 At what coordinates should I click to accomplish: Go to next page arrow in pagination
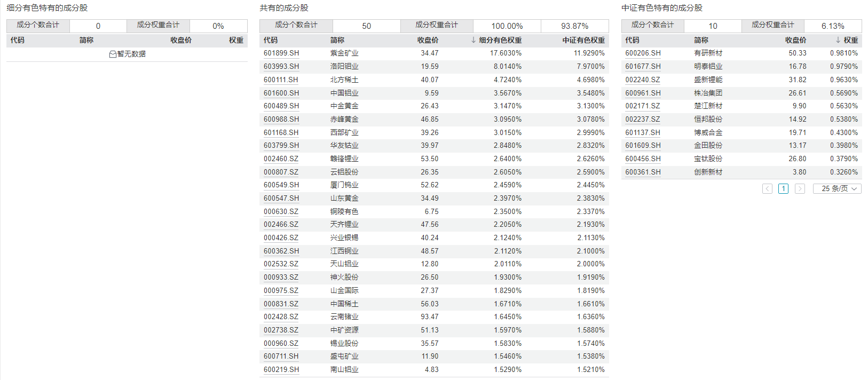(x=800, y=188)
